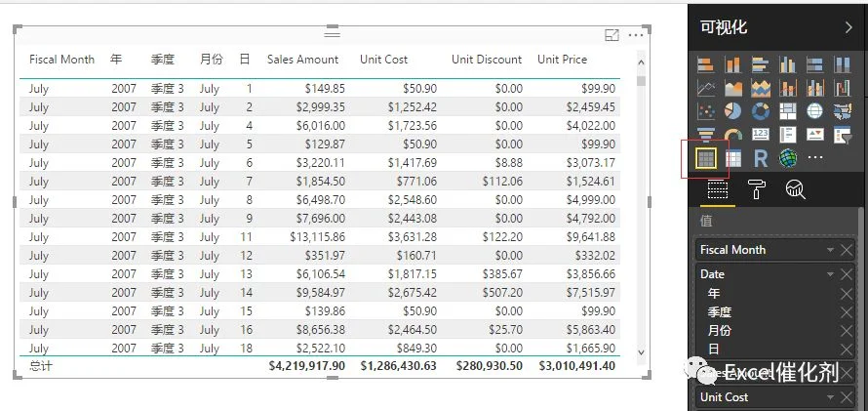This screenshot has width=868, height=411.
Task: Select the stacked bar chart visual
Action: [x=706, y=64]
